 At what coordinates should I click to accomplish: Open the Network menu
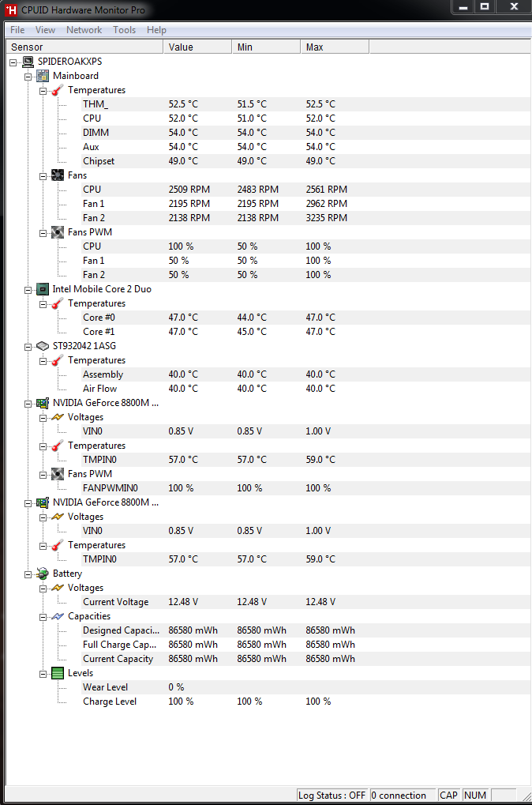tap(84, 30)
